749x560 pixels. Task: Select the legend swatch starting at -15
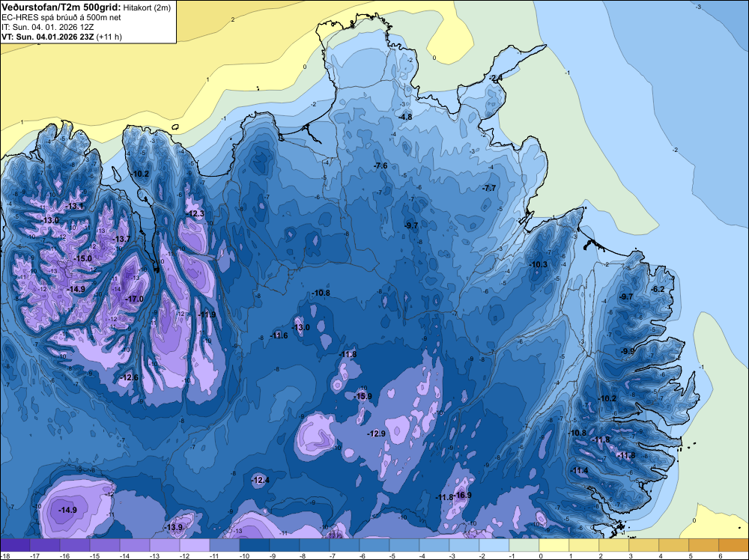(105, 545)
